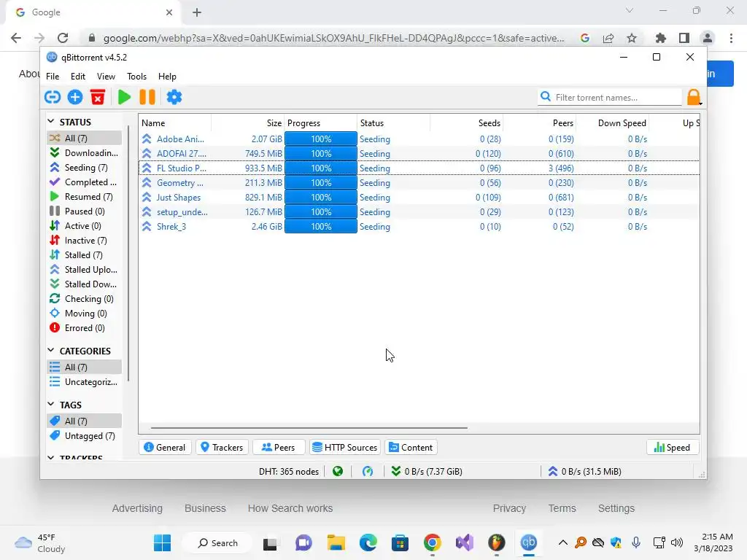Select the Moving (0) filter
The height and width of the screenshot is (560, 747).
(84, 314)
